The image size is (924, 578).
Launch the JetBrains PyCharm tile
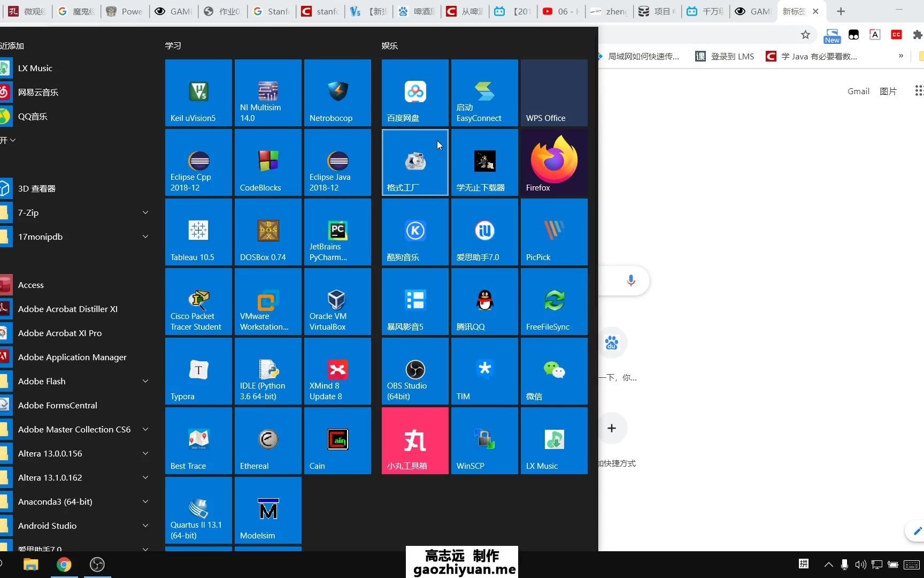point(337,232)
